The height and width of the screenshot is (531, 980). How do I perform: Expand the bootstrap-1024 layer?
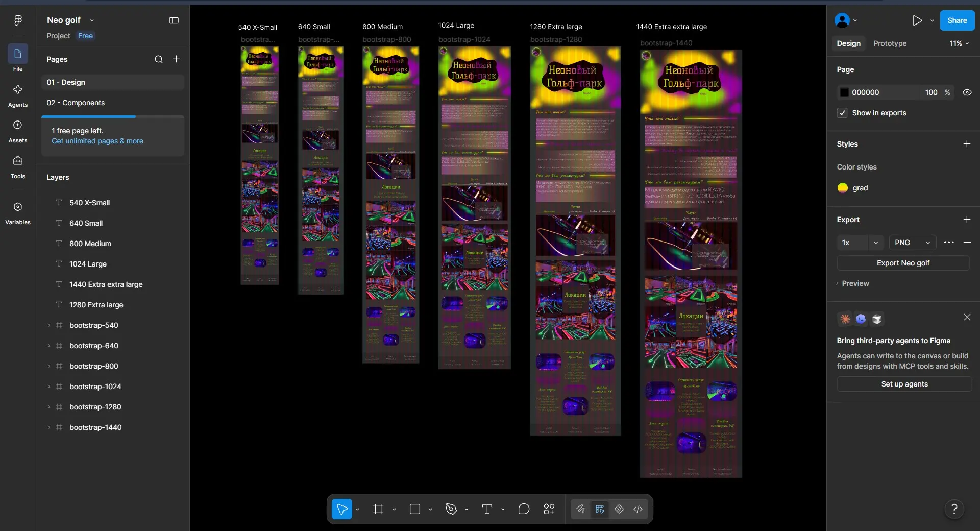tap(49, 387)
